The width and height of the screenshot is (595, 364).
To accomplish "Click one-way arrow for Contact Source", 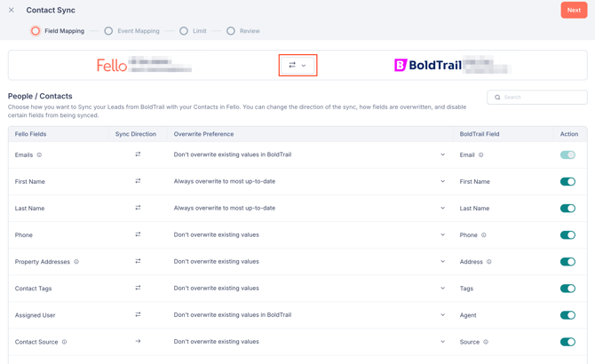I will [138, 341].
